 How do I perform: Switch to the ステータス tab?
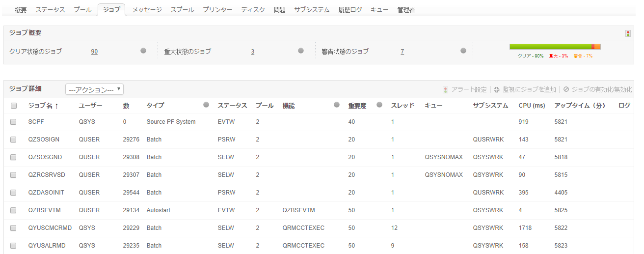point(50,10)
